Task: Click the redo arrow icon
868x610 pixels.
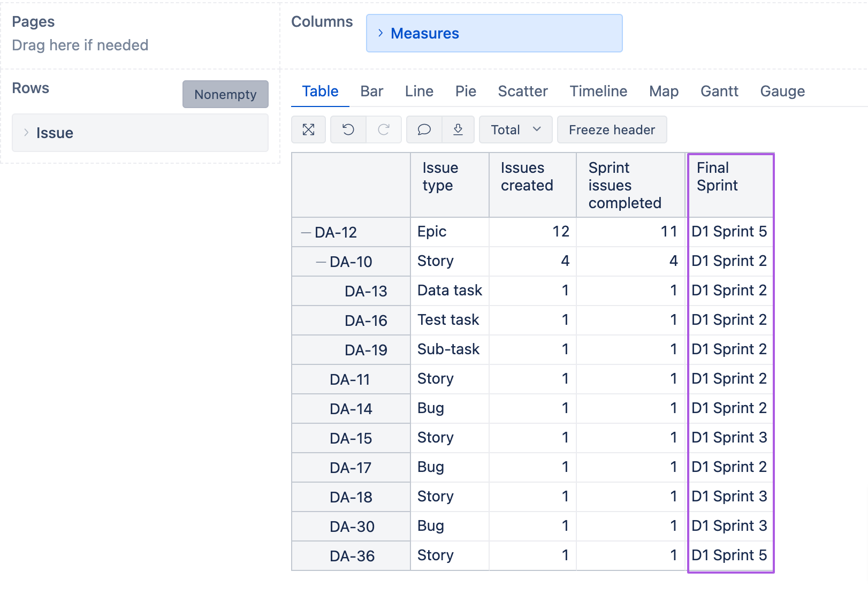Action: coord(384,129)
